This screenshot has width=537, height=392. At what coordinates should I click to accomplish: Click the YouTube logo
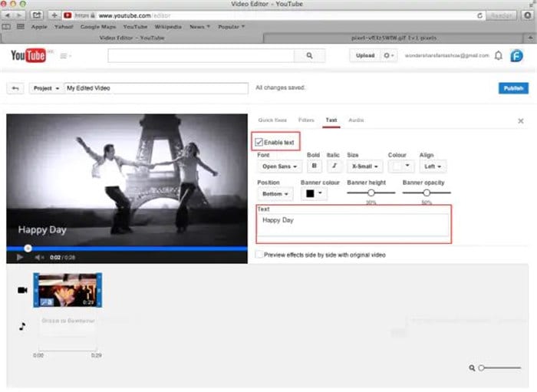[x=28, y=55]
